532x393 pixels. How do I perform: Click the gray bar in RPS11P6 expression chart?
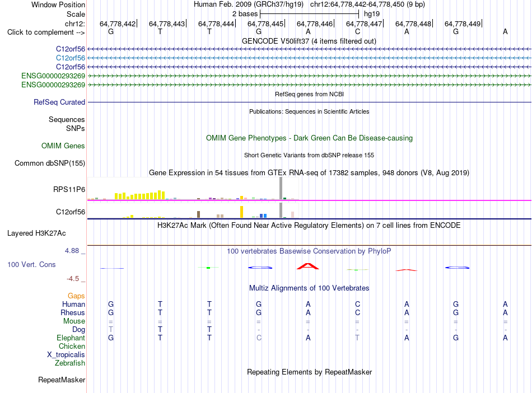[x=281, y=188]
